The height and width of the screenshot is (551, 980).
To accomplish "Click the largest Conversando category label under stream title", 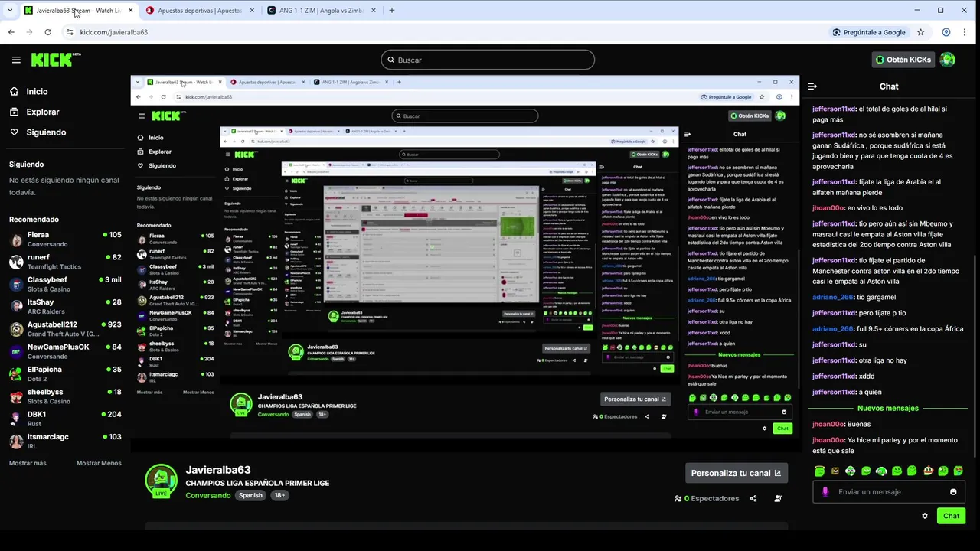I will [x=208, y=495].
